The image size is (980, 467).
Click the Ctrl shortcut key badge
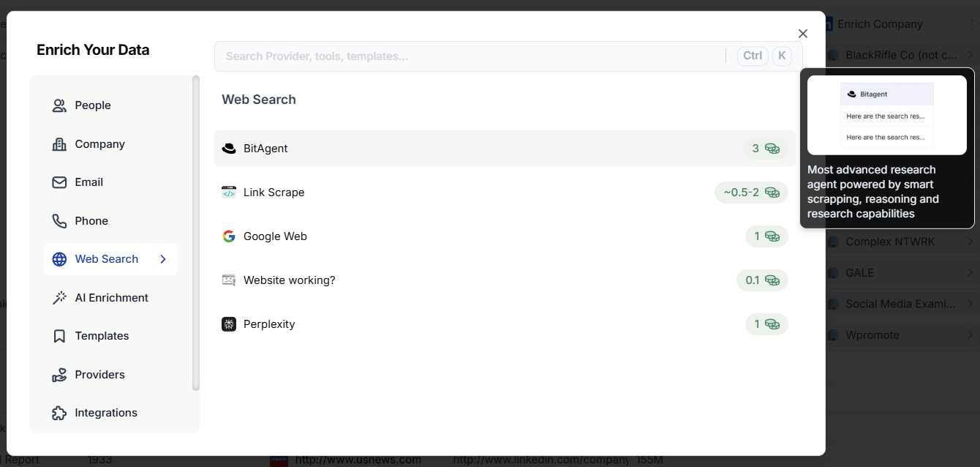pos(753,56)
